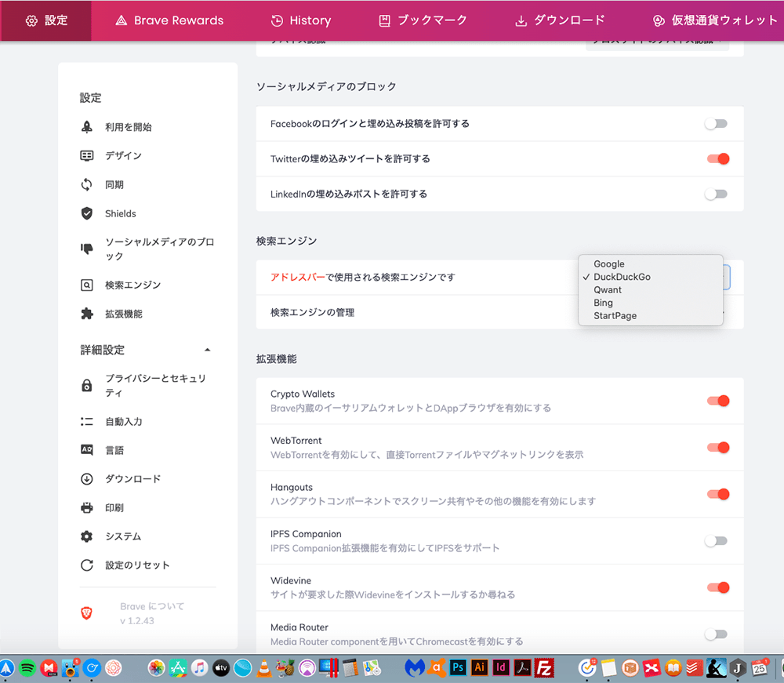Select StartPage from search engine list

[x=651, y=316]
